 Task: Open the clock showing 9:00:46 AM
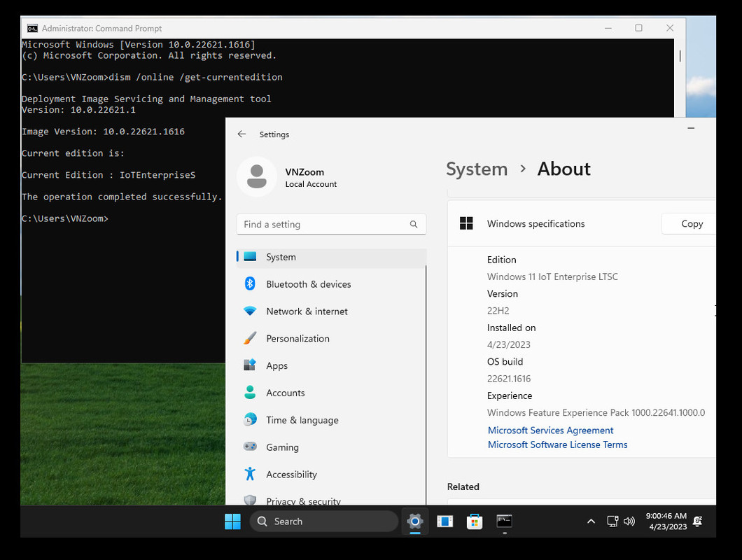coord(666,521)
